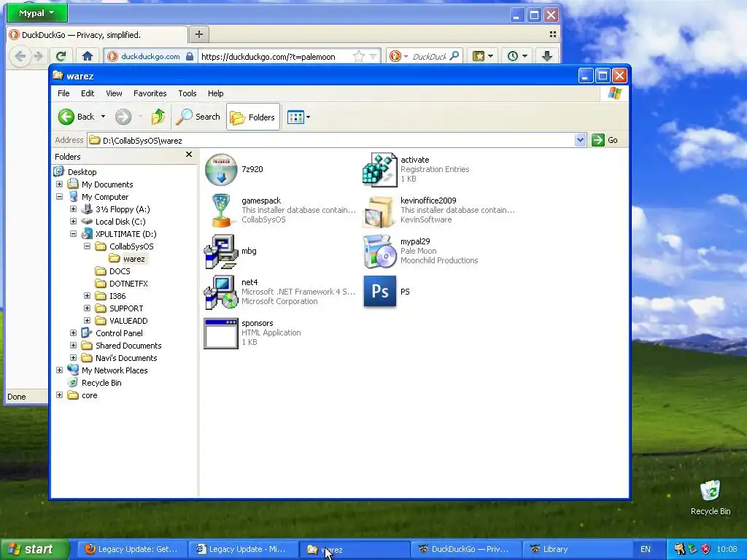Screen dimensions: 747x560
Task: Expand 3½ Floppy (A:) tree node
Action: 74,209
